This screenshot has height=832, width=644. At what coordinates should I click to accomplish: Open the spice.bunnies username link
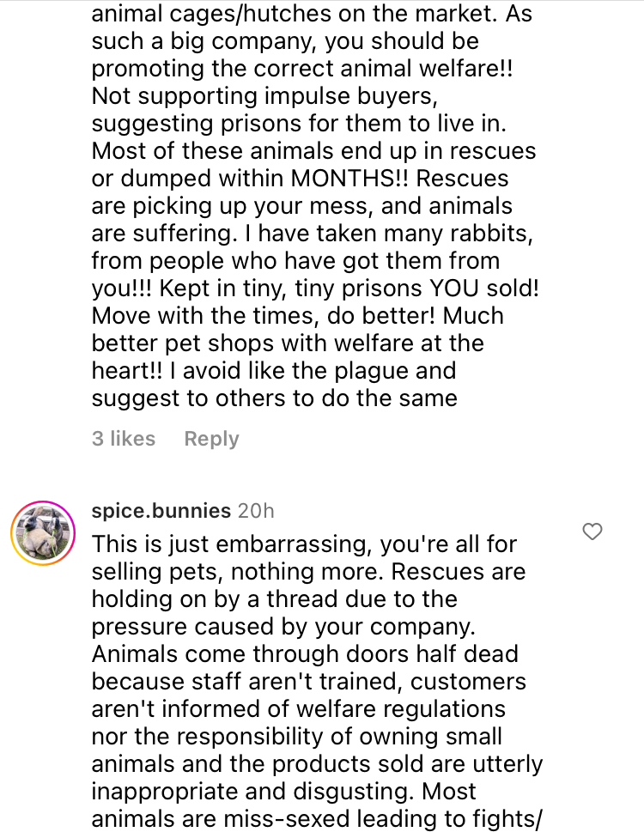tap(161, 511)
